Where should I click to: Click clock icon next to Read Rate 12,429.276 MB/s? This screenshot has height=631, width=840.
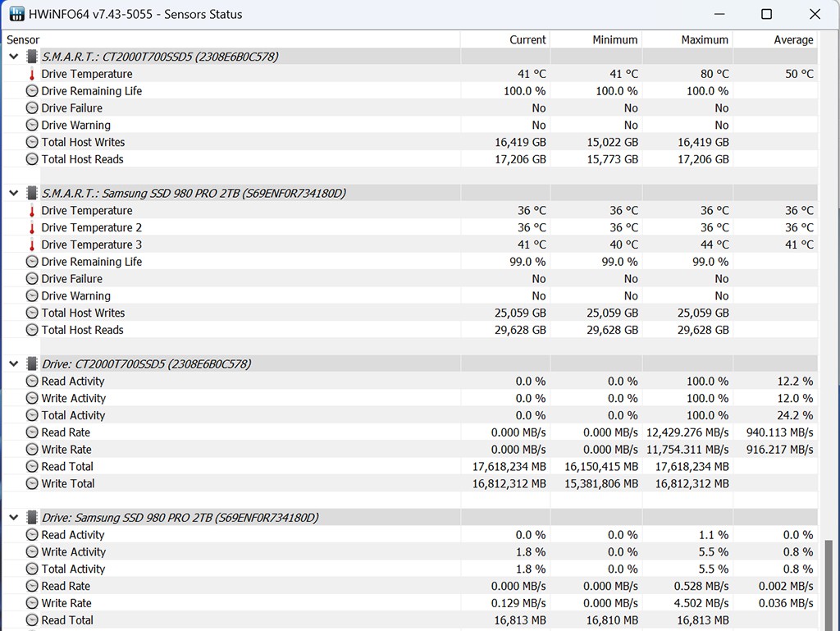[x=32, y=432]
